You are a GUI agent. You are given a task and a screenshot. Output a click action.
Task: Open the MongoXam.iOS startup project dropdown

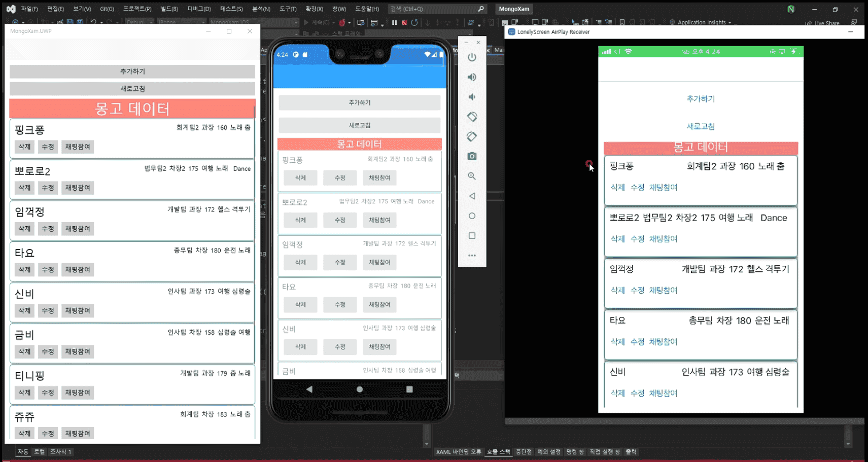[253, 22]
